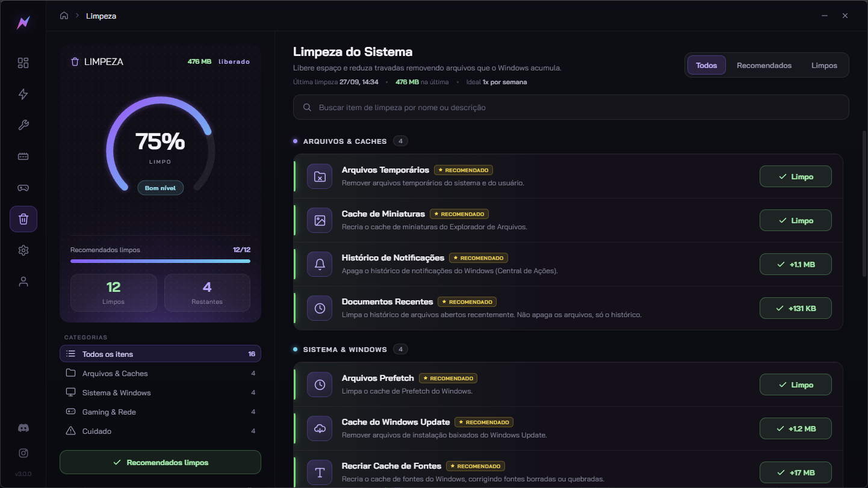Click the Bom nível badge
The width and height of the screenshot is (868, 488).
[x=160, y=188]
